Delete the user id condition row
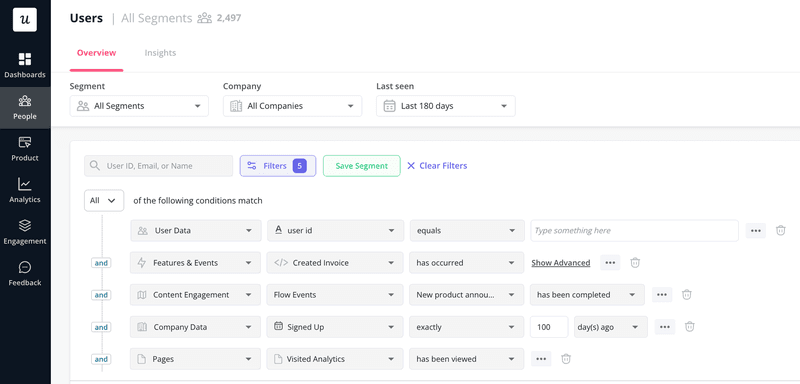Screen dimensions: 800x384 (781, 231)
